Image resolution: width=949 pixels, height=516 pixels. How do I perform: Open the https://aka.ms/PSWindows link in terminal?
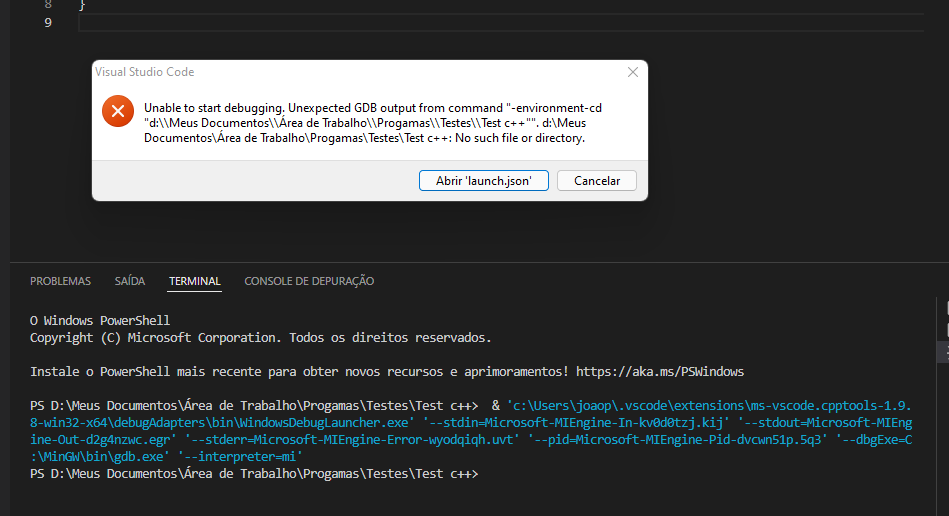[660, 371]
